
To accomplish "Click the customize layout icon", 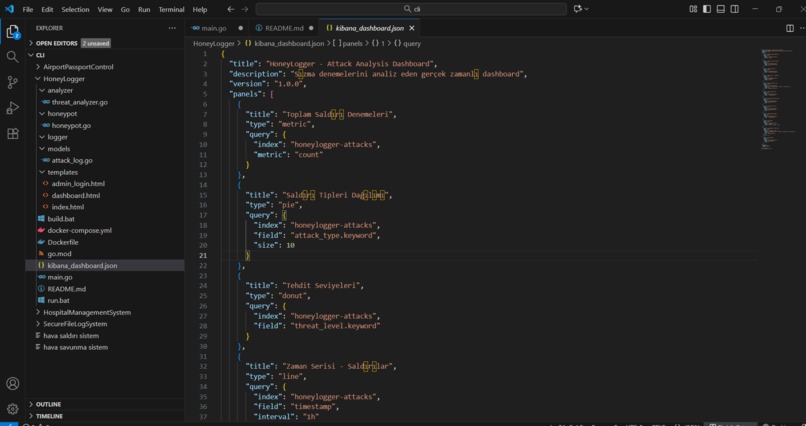I will (693, 9).
